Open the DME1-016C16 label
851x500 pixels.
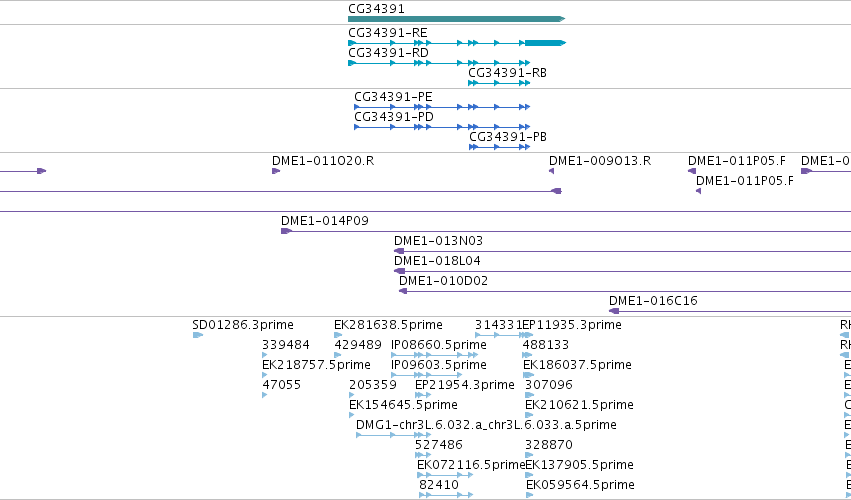653,301
